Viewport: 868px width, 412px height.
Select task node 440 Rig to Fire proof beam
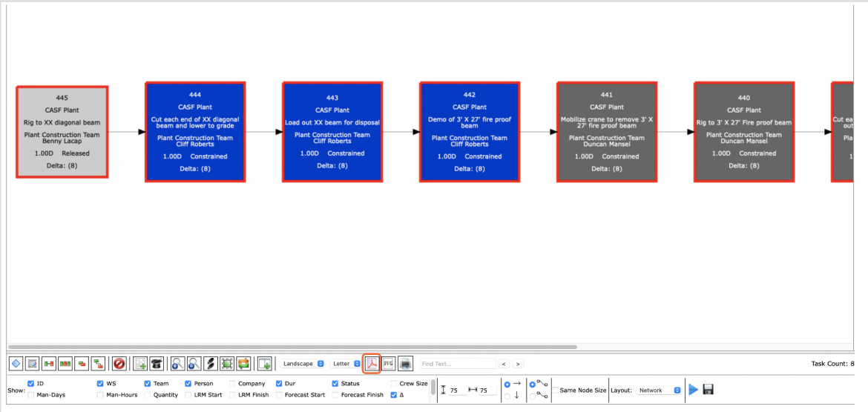(744, 132)
